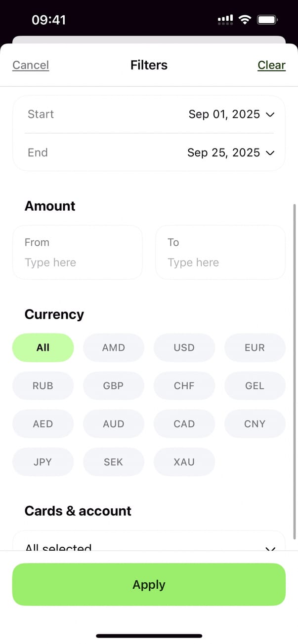Select the EUR currency chip
This screenshot has width=298, height=644.
tap(255, 347)
